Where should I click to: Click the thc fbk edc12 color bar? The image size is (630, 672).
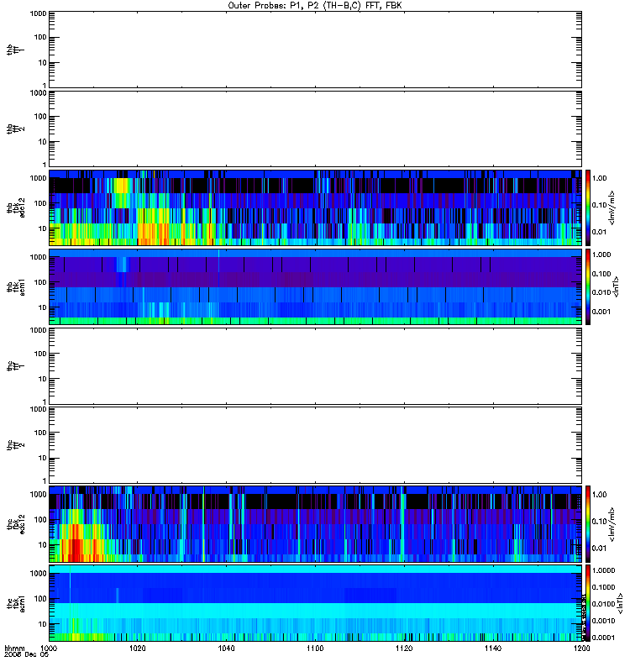click(x=587, y=523)
